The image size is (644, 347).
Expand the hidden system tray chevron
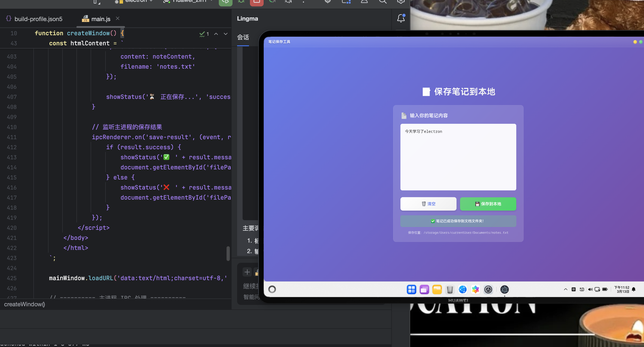coord(566,290)
